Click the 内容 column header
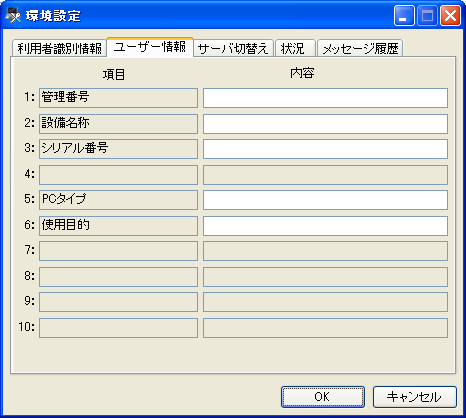Viewport: 466px width, 418px height. pos(302,73)
